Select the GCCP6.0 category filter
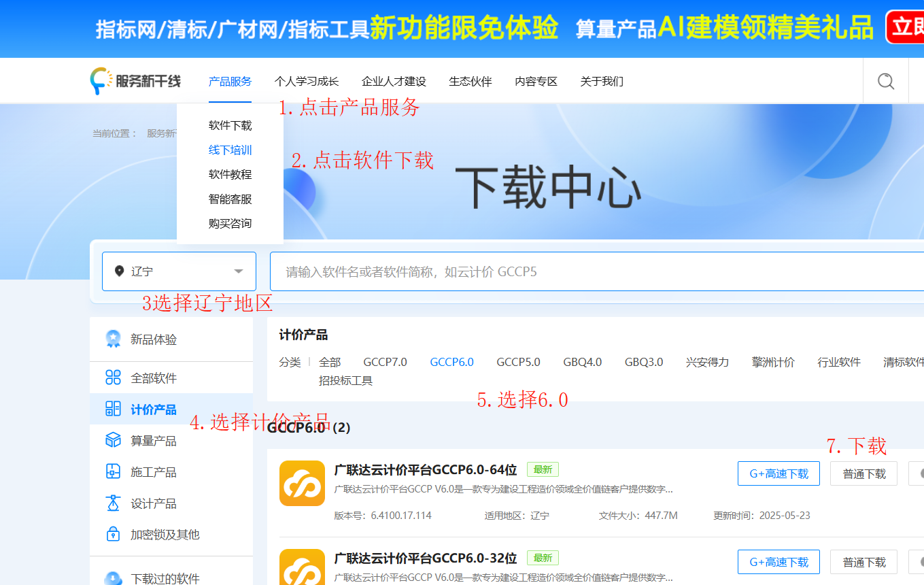The width and height of the screenshot is (924, 585). pyautogui.click(x=451, y=362)
